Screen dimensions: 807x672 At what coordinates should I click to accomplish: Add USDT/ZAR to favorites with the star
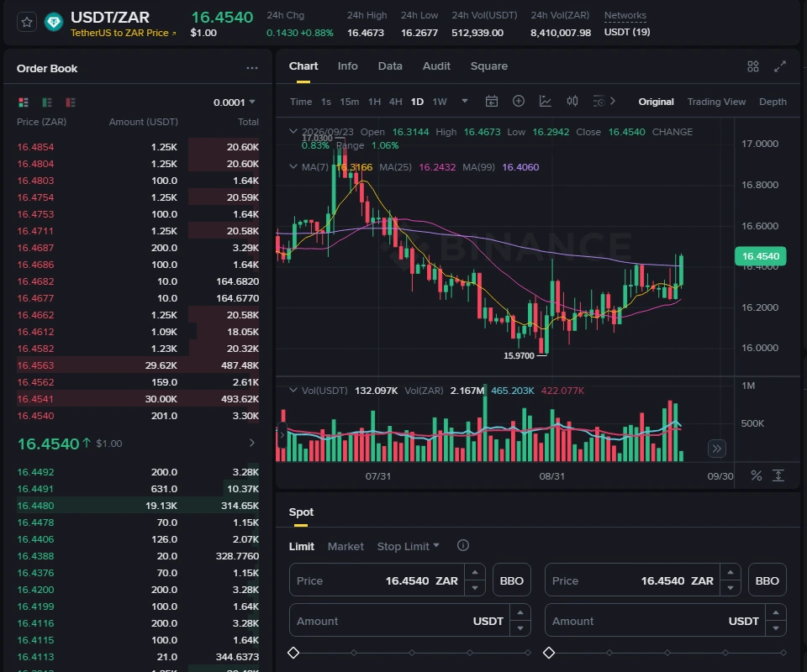pos(27,22)
